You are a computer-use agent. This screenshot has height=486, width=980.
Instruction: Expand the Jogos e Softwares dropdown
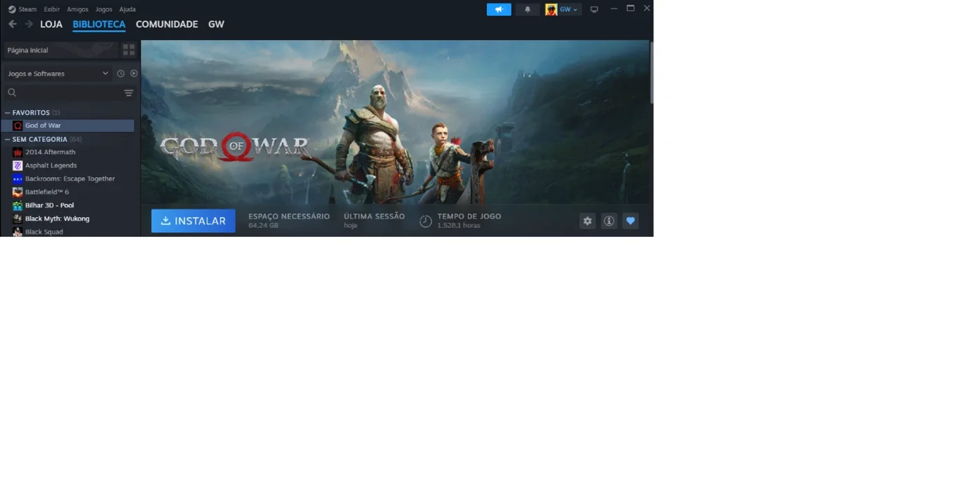click(58, 73)
